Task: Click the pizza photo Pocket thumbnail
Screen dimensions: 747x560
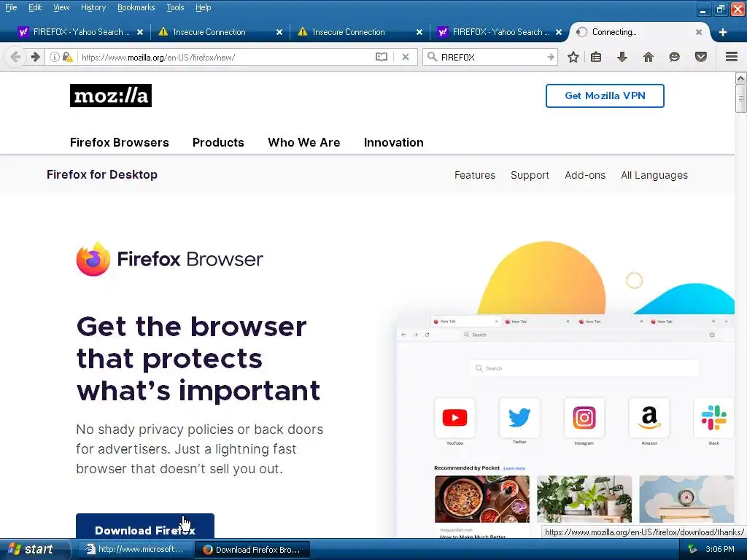Action: coord(481,499)
